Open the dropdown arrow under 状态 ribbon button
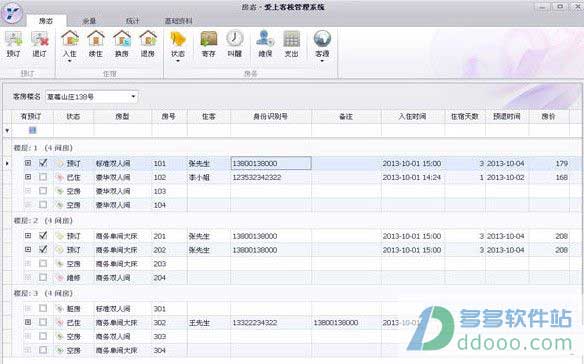 pos(178,61)
